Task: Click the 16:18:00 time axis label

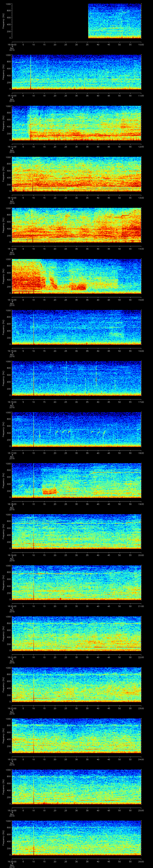Action: click(x=12, y=504)
